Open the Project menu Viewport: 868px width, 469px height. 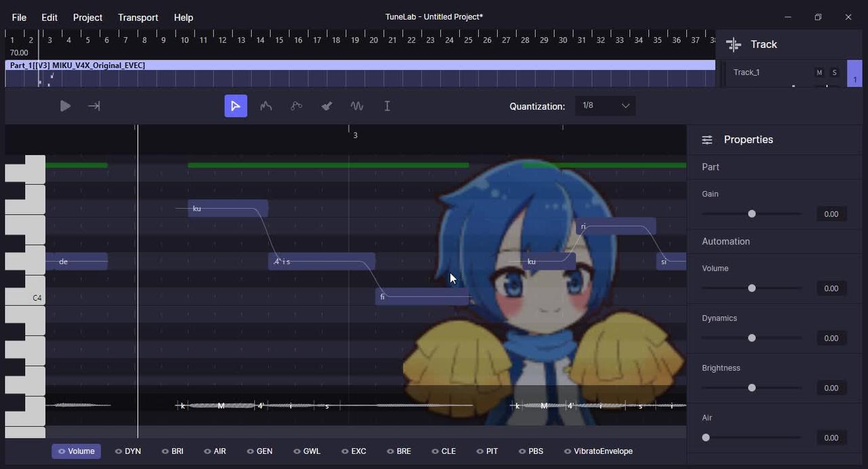(87, 17)
